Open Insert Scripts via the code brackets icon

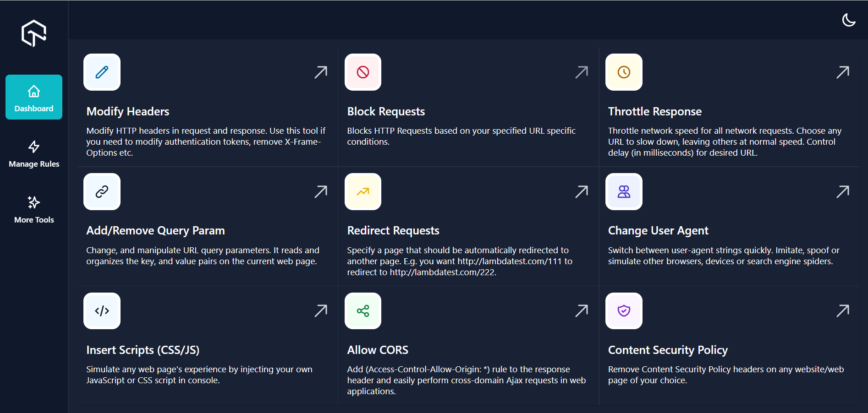101,311
